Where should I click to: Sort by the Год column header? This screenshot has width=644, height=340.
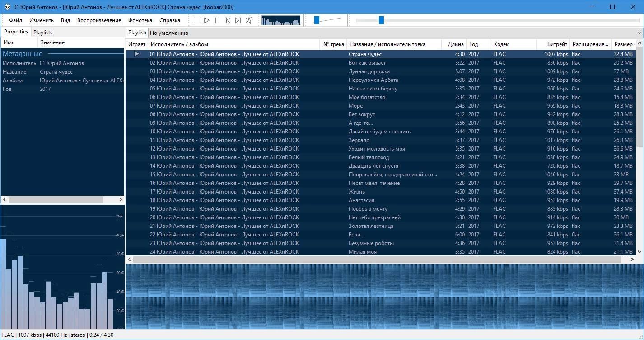479,44
